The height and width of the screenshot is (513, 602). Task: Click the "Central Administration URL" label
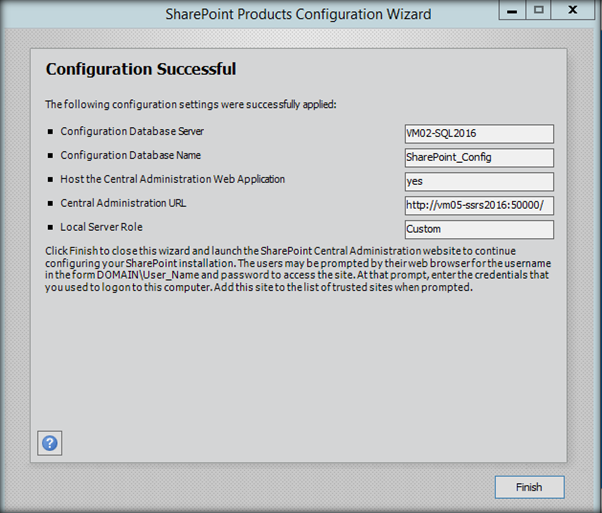pyautogui.click(x=123, y=203)
